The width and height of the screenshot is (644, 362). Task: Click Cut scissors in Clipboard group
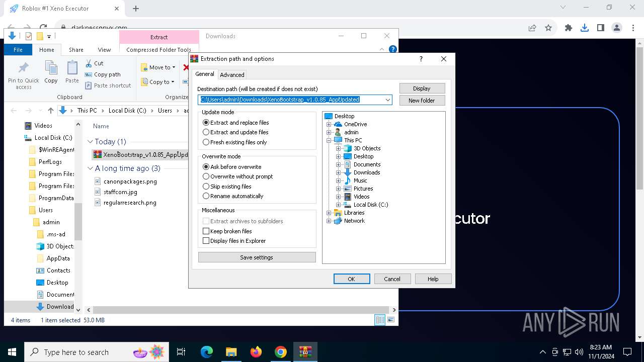pos(94,63)
